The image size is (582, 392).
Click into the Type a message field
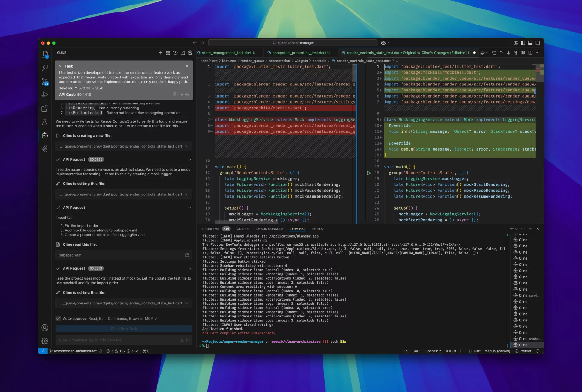(x=118, y=340)
